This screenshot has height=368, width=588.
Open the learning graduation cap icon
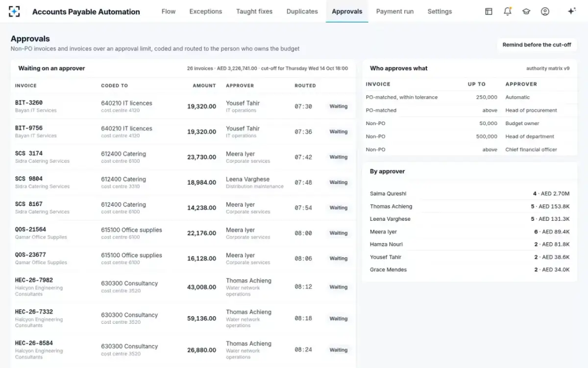pyautogui.click(x=526, y=11)
